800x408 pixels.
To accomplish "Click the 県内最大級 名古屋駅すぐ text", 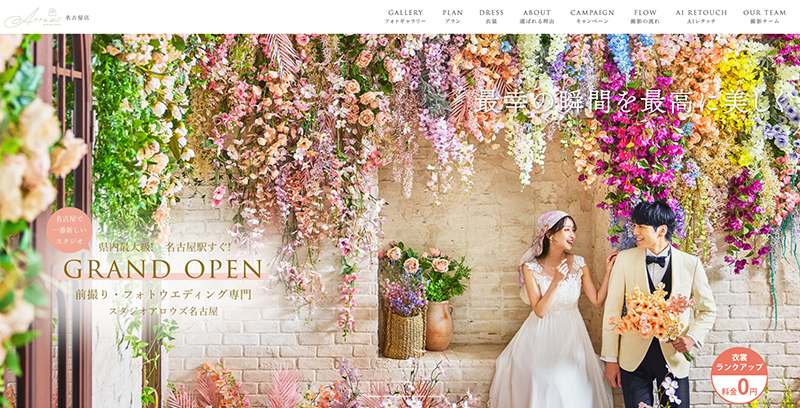I will click(164, 246).
